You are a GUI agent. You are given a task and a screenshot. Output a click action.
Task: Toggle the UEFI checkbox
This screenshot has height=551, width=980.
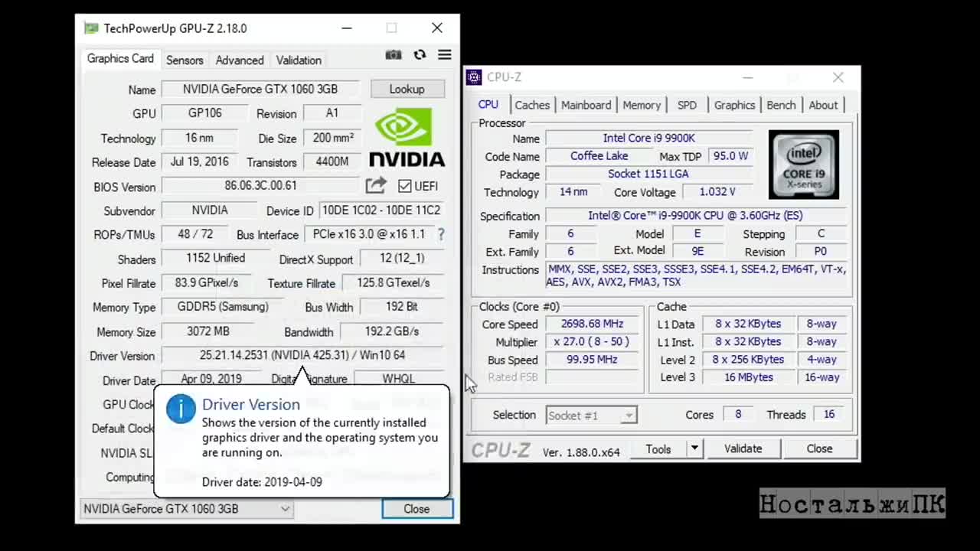405,186
